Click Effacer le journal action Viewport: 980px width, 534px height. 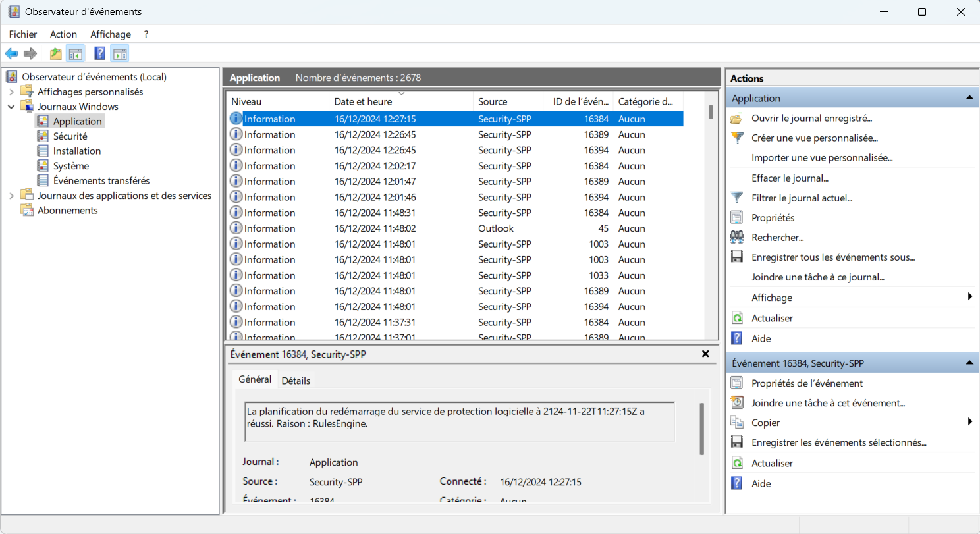point(790,178)
